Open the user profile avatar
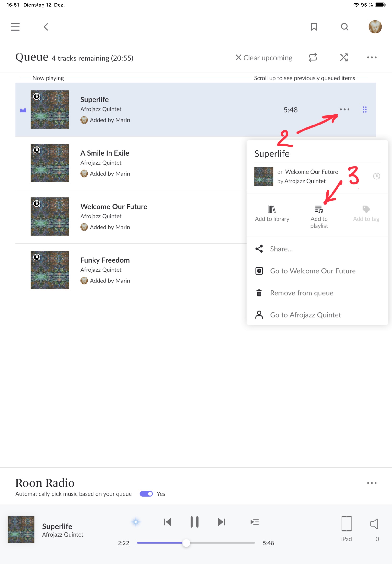392x564 pixels. pyautogui.click(x=375, y=27)
